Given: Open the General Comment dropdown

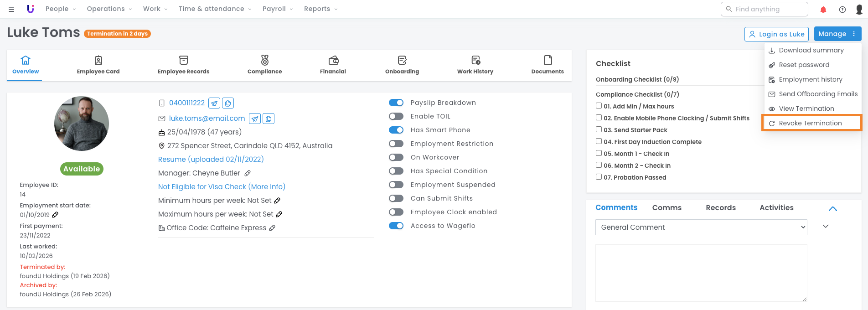Looking at the screenshot, I should 701,227.
